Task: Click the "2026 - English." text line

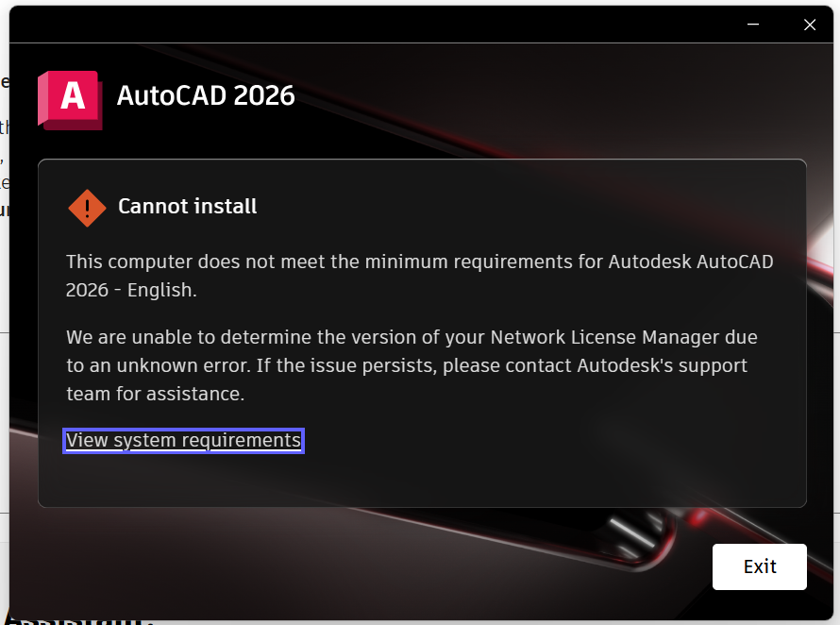Action: pos(131,291)
